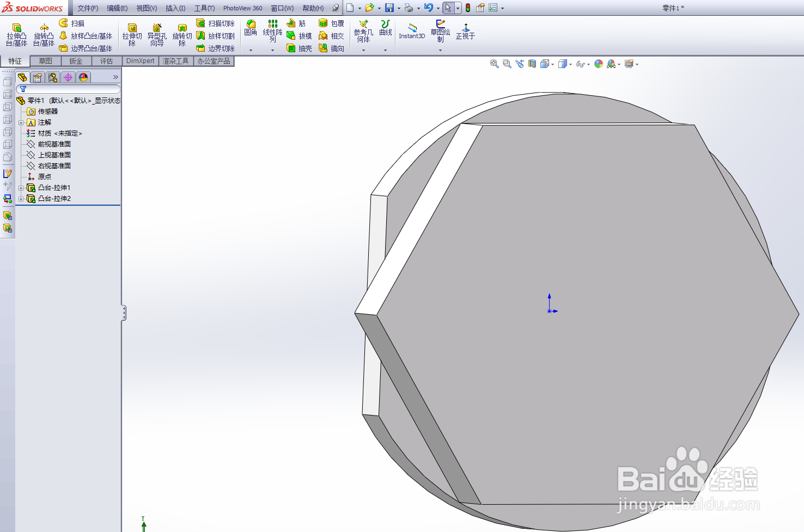Choose the 放样切割 lofted cut tool
804x532 pixels.
[x=215, y=36]
